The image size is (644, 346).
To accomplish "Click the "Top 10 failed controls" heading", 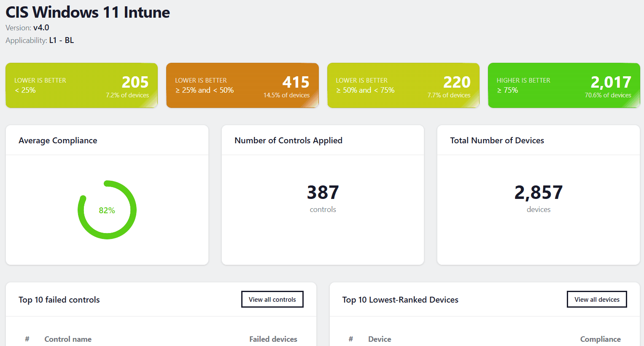I will 59,299.
